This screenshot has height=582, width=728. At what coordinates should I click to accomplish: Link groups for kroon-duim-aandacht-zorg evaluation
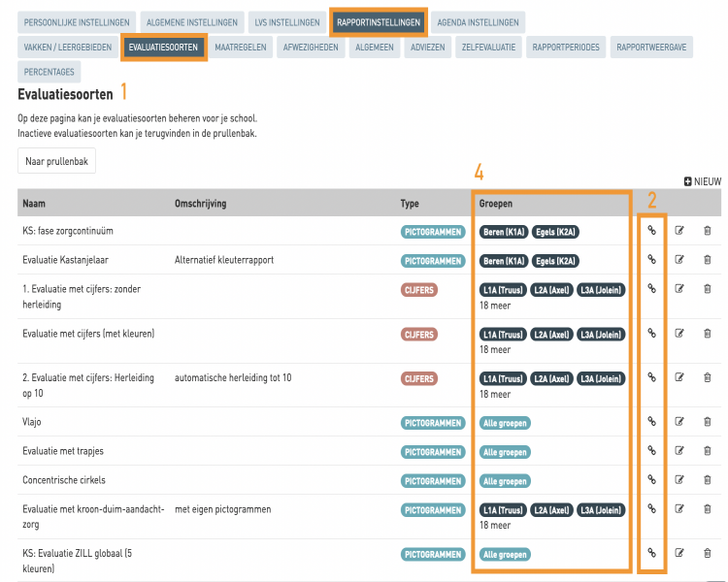click(x=652, y=508)
